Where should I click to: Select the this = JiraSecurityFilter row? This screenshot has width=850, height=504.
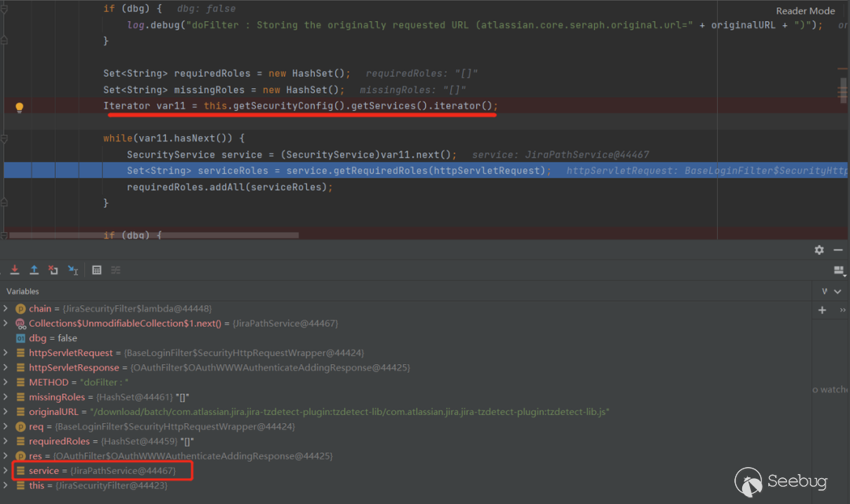tap(405, 485)
